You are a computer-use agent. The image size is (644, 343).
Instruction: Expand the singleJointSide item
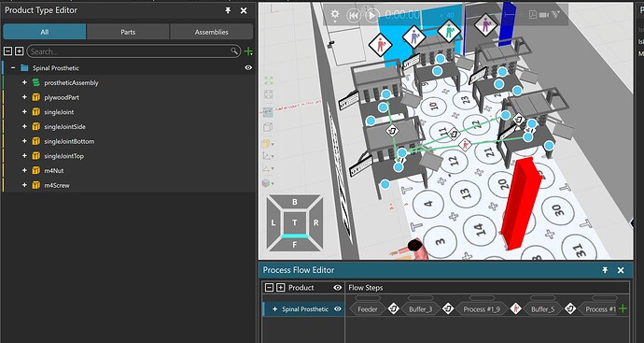pos(24,127)
